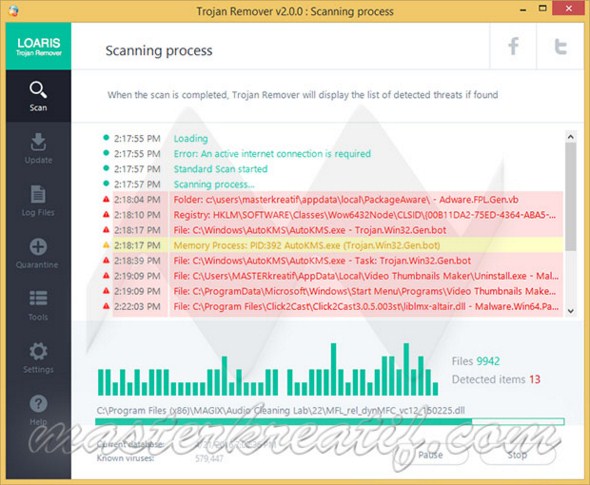
Task: Click scroll up arrow of log list
Action: click(570, 137)
